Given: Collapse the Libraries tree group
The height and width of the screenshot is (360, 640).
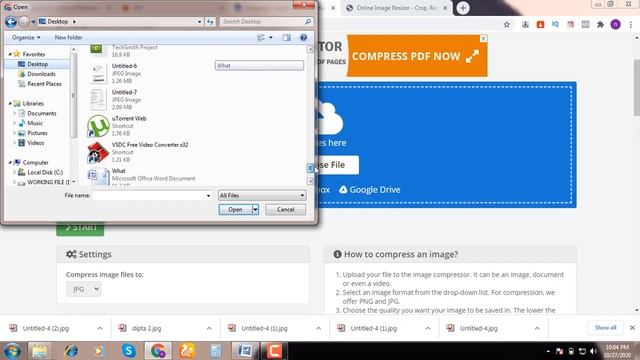Looking at the screenshot, I should [x=10, y=104].
